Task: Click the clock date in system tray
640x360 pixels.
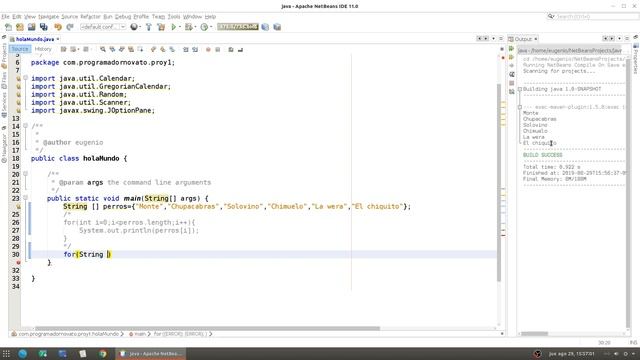Action: pos(571,354)
